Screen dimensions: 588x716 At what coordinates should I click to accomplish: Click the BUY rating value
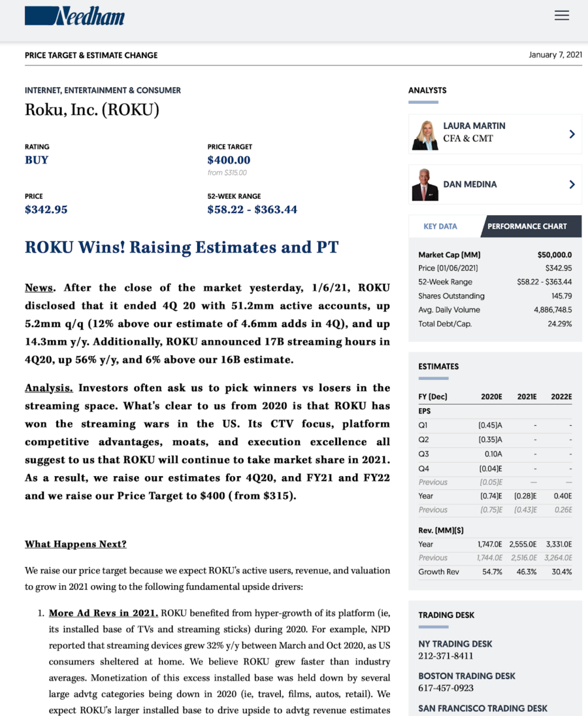37,160
